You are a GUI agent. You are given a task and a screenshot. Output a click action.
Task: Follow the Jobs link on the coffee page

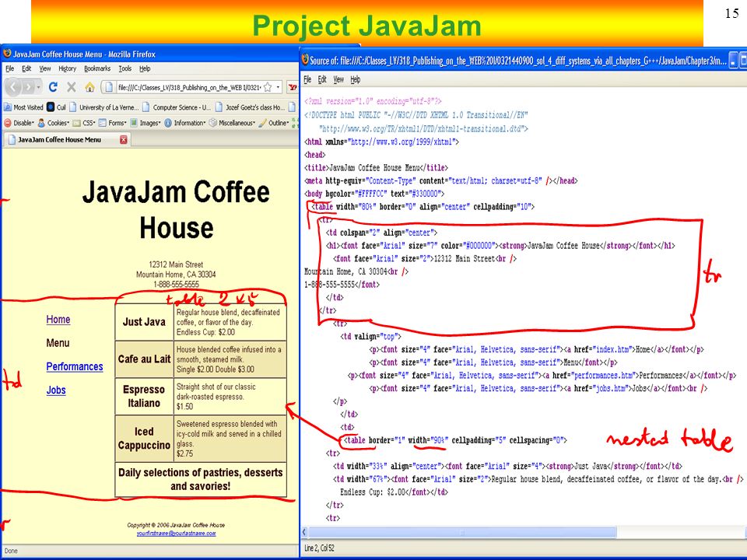click(56, 390)
